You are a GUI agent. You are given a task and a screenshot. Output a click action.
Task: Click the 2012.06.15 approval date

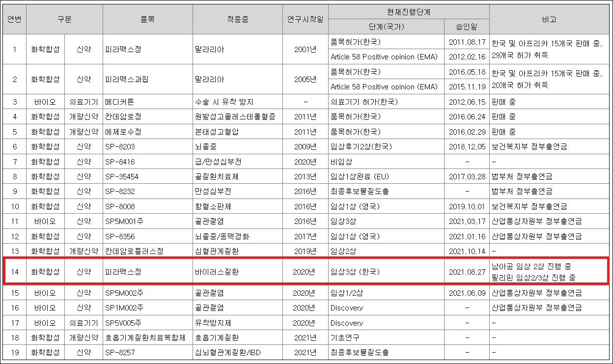click(467, 102)
